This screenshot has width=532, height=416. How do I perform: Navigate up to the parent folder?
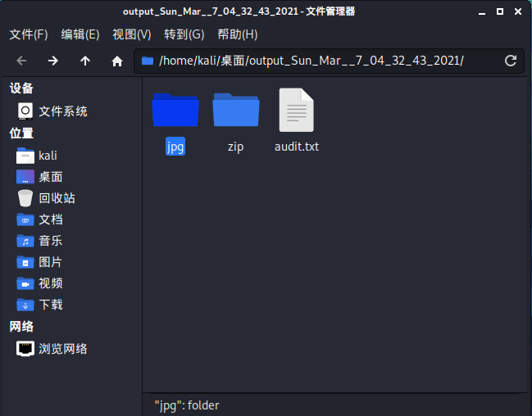(85, 61)
